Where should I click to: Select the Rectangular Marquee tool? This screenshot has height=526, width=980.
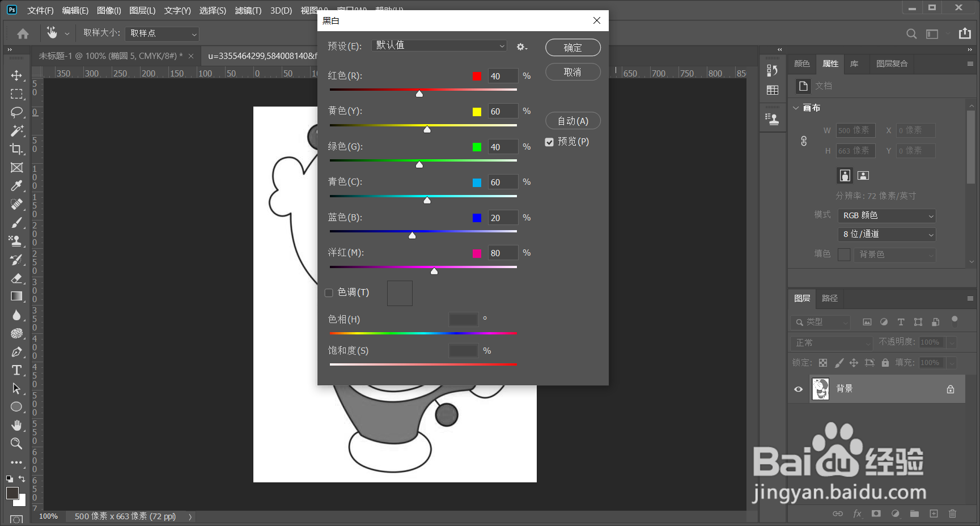pos(16,94)
